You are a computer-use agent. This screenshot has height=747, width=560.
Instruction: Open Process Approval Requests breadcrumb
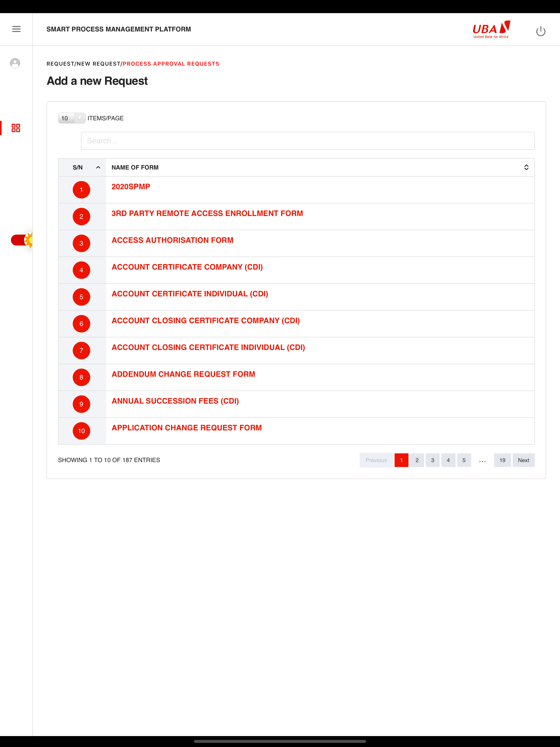[171, 63]
